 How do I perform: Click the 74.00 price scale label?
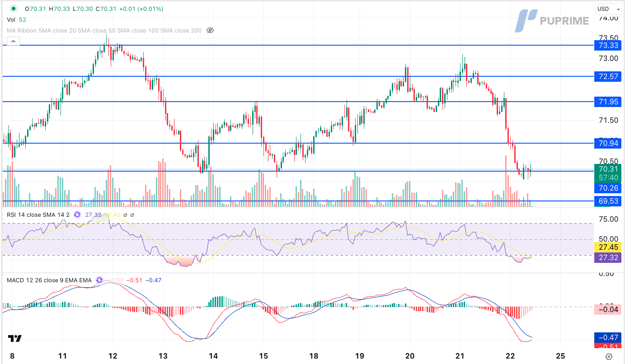[608, 18]
